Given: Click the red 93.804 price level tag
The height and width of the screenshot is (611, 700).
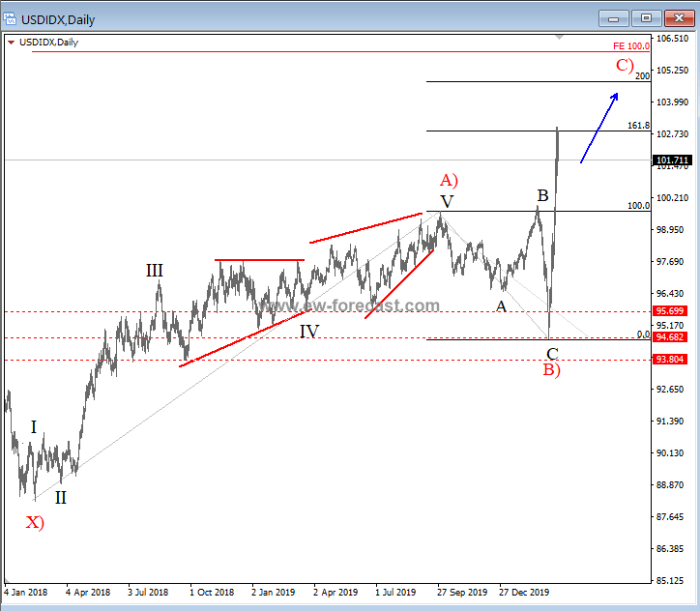Looking at the screenshot, I should 671,360.
